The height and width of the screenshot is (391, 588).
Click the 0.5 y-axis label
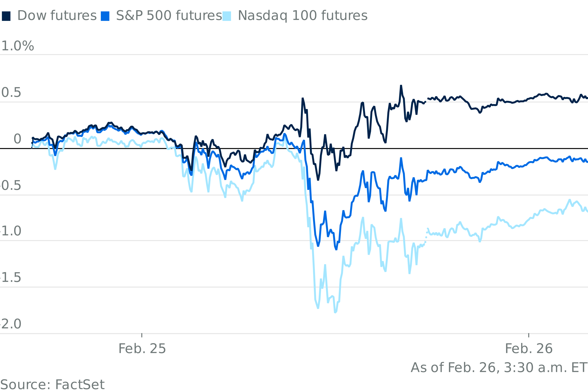tap(11, 93)
